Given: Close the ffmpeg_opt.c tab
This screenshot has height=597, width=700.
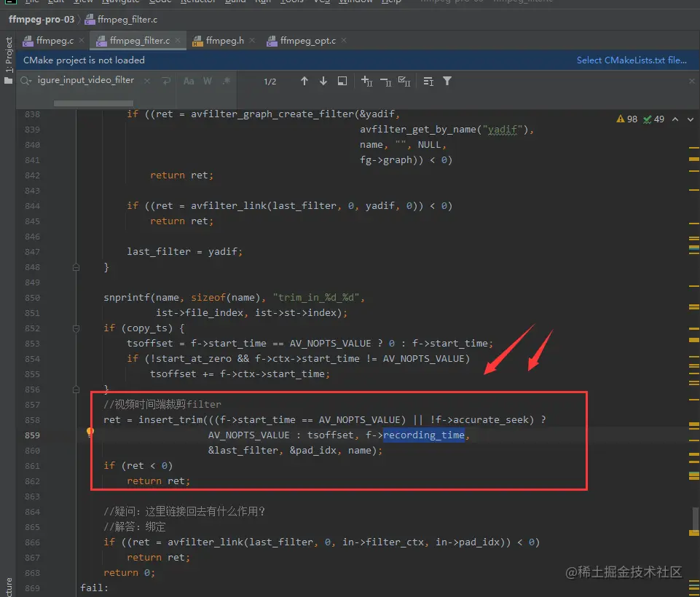Looking at the screenshot, I should [344, 40].
